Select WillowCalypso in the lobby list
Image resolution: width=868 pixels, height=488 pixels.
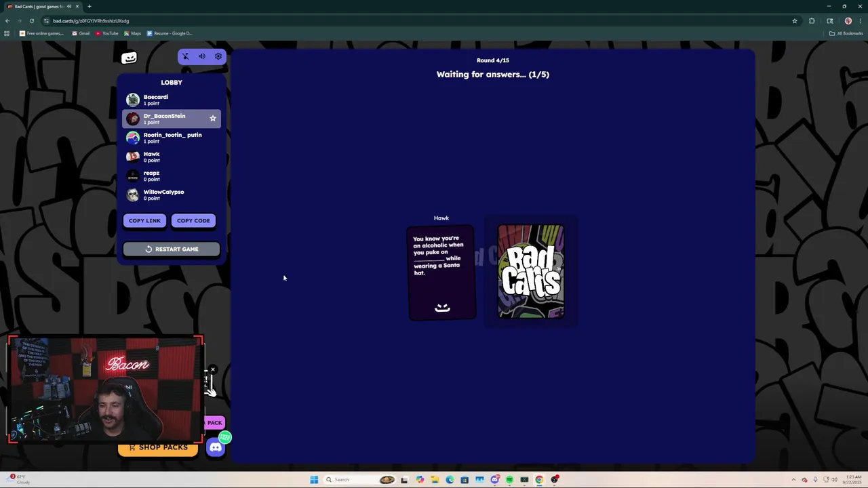[172, 195]
